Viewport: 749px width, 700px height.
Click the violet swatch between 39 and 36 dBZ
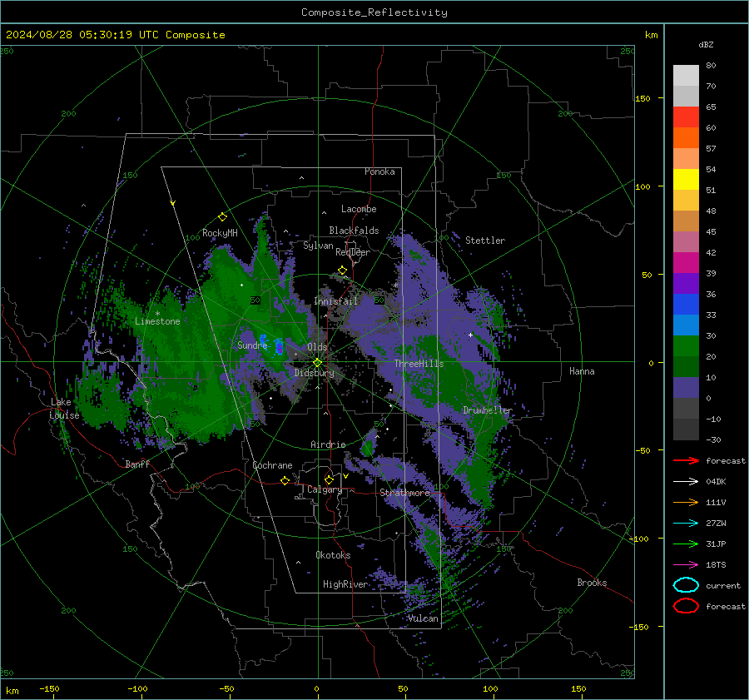(x=686, y=283)
